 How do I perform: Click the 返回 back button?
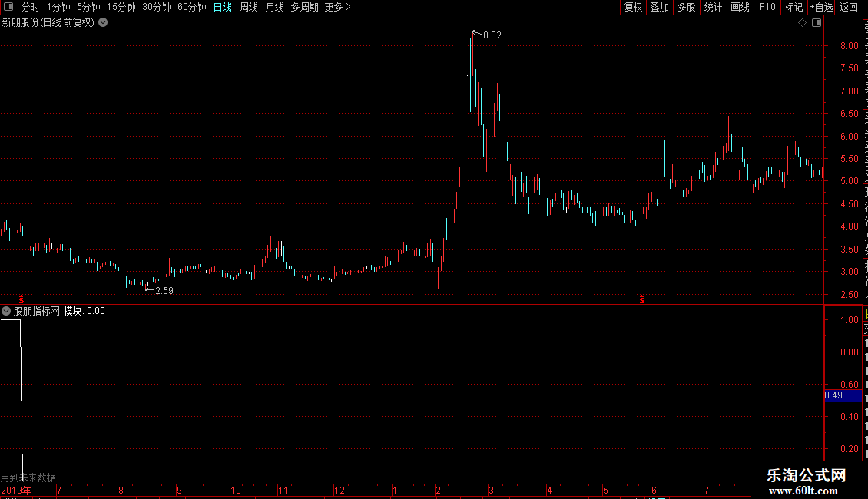(x=848, y=7)
